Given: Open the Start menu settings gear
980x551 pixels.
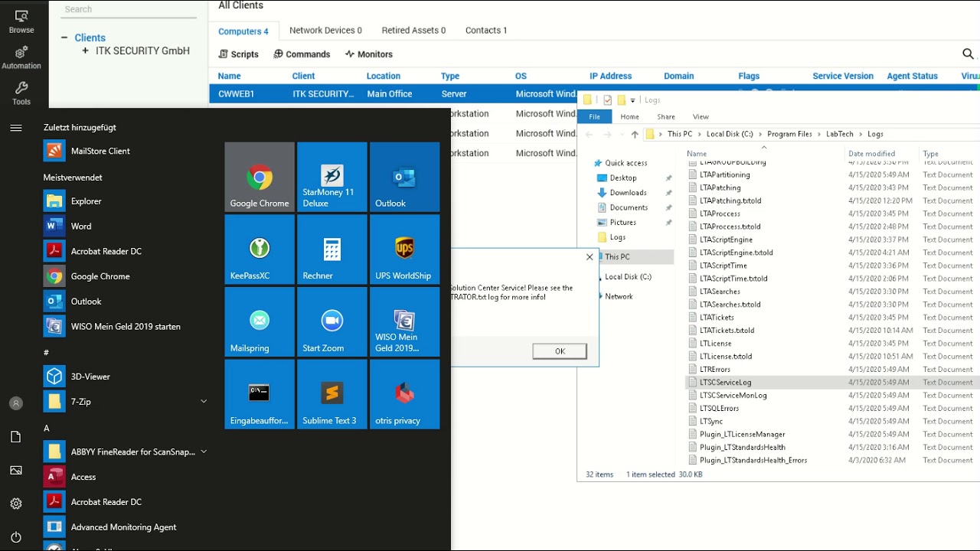Looking at the screenshot, I should (16, 504).
